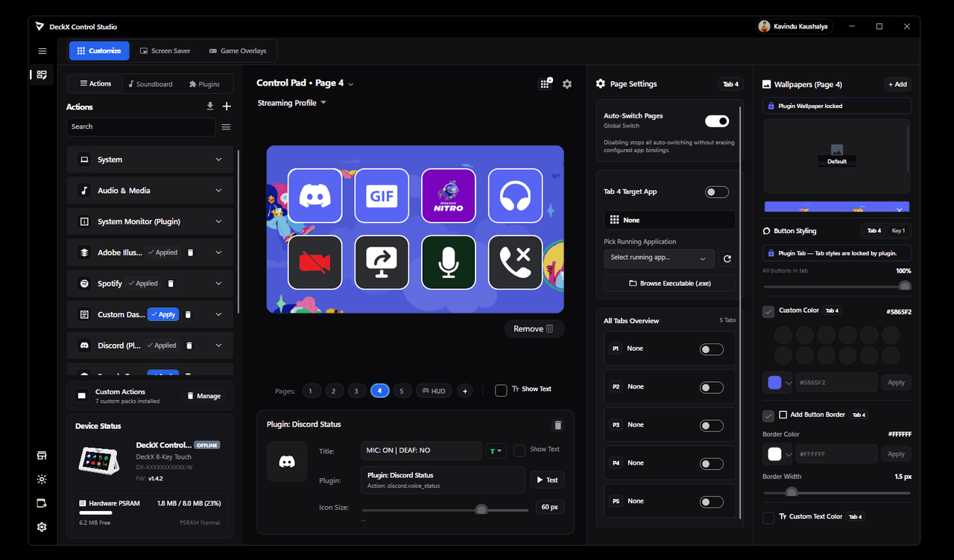Check the Show Text box next to pages
Screen dimensions: 954x560
coord(502,390)
